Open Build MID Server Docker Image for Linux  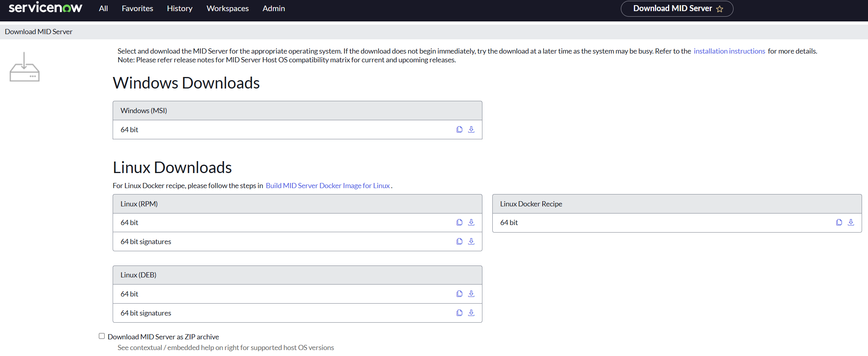[328, 186]
